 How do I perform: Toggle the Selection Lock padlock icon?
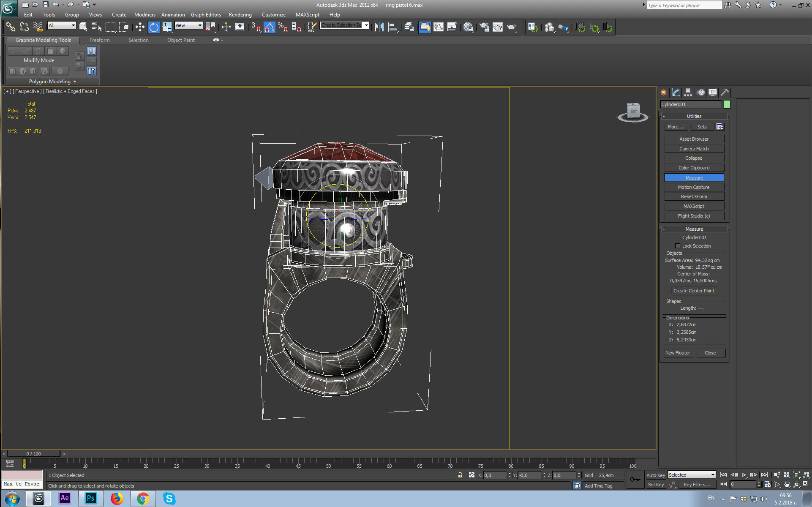(460, 475)
